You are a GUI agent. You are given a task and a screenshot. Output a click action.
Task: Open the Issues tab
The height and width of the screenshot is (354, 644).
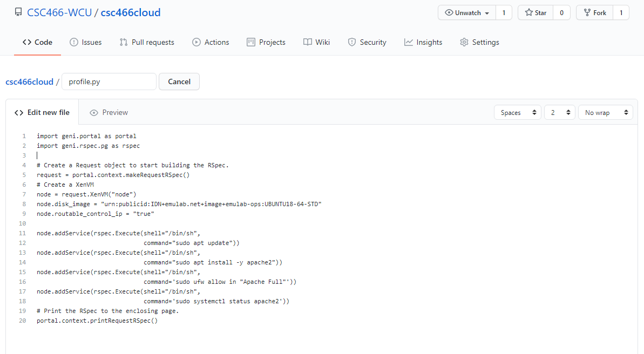86,42
